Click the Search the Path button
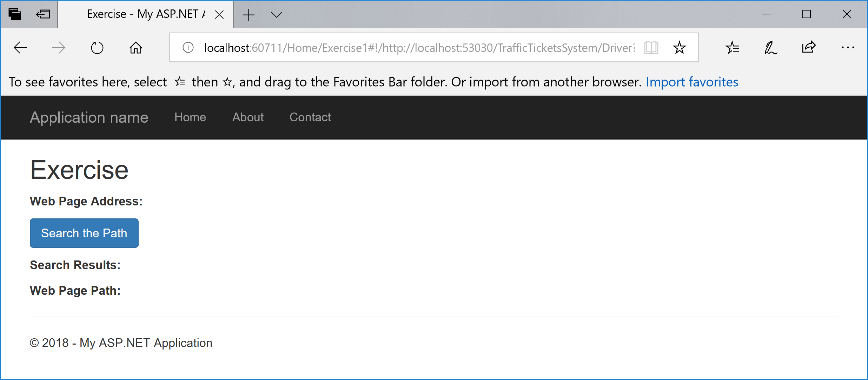The image size is (868, 380). (84, 233)
